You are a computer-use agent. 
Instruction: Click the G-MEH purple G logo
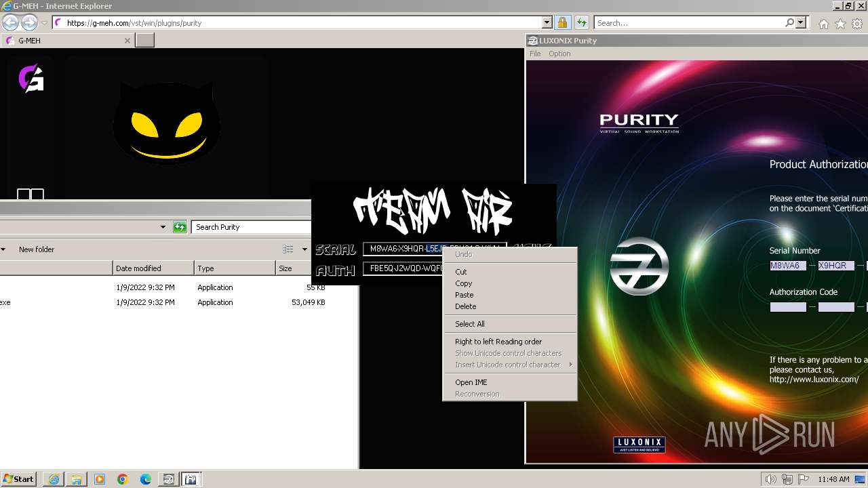pyautogui.click(x=31, y=78)
